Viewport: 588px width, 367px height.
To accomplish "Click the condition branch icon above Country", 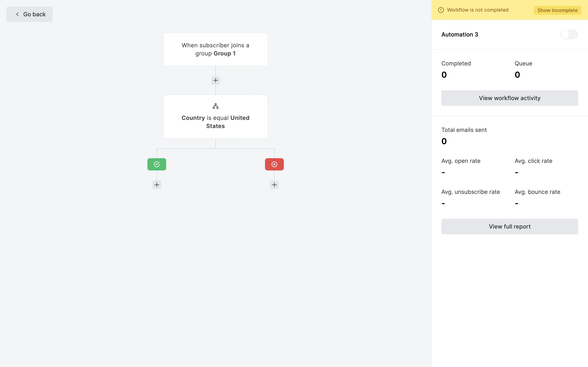I will click(x=216, y=106).
